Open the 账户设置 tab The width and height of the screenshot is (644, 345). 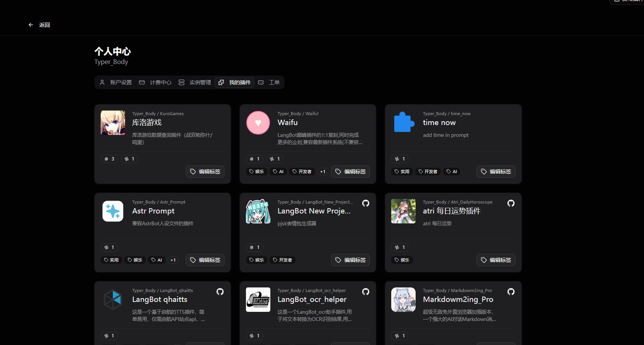(x=116, y=82)
